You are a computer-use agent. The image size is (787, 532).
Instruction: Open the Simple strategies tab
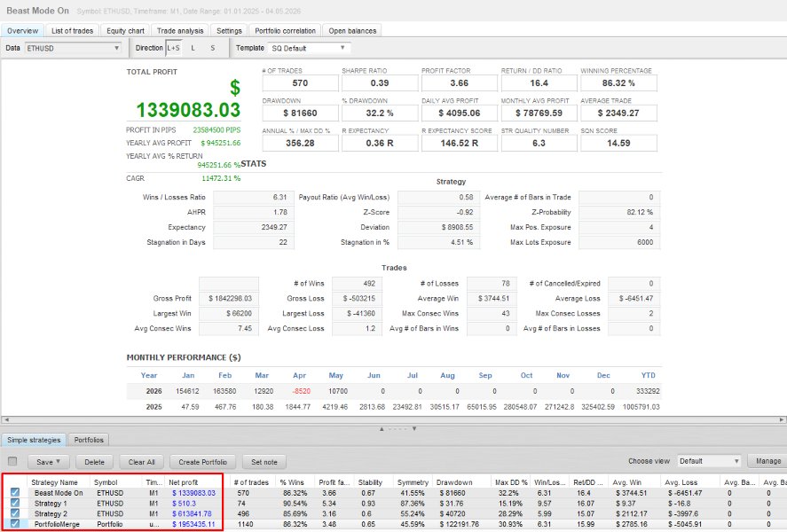coord(34,440)
